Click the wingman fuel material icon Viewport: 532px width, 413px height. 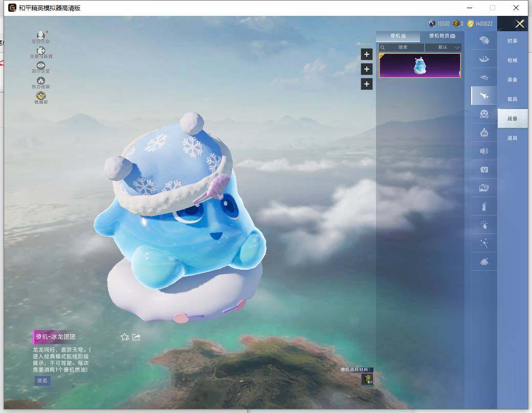point(367,379)
